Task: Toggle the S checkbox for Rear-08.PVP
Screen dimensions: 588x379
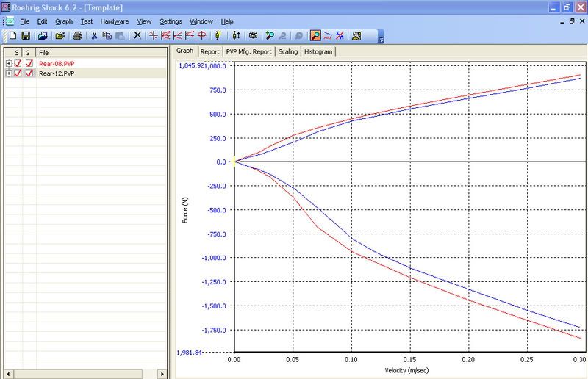Action: [18, 63]
